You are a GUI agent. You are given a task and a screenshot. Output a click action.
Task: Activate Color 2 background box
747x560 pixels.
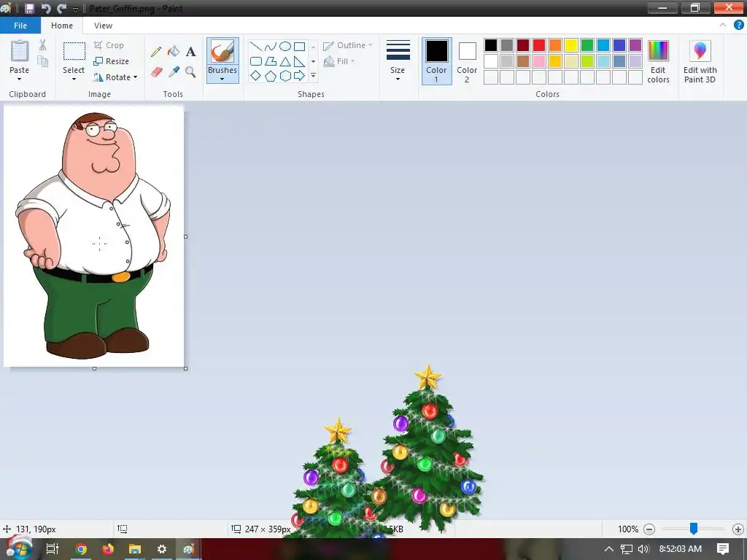pyautogui.click(x=467, y=61)
